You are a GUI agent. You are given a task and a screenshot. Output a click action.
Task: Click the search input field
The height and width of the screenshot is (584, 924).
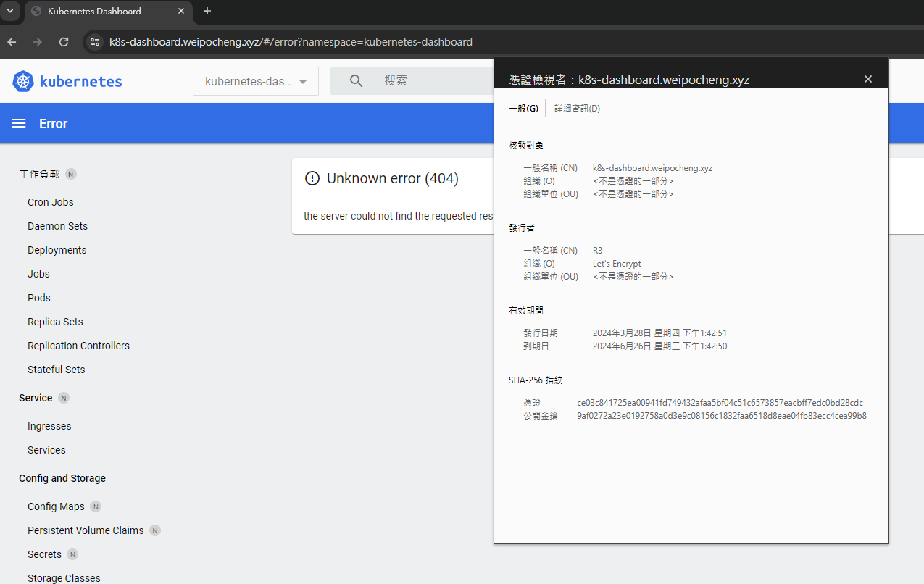pos(435,81)
